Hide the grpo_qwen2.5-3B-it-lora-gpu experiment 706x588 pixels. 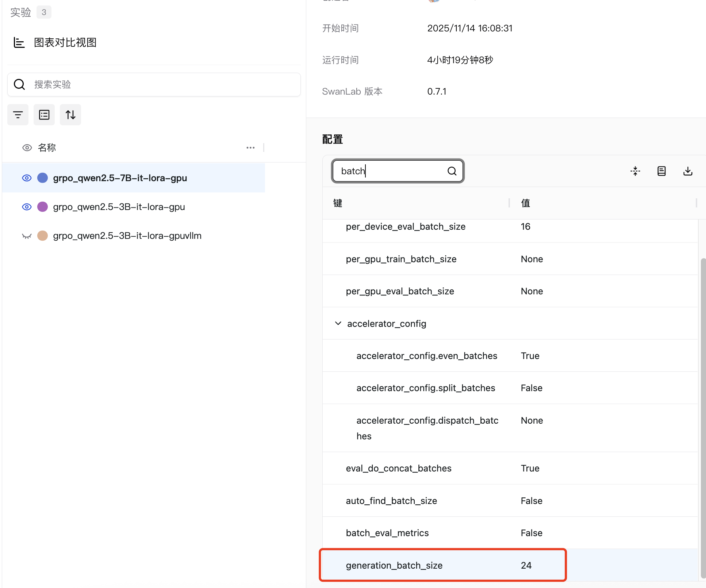pos(27,207)
